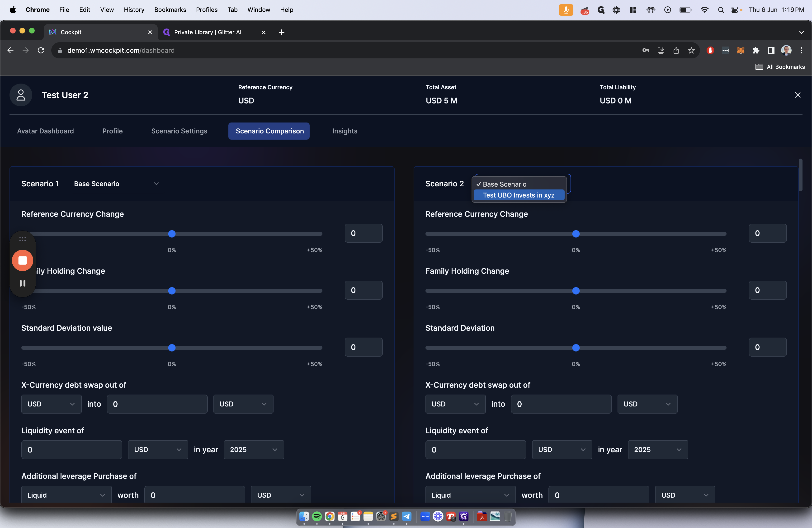Click the Test User 2 avatar icon
This screenshot has height=528, width=812.
pos(21,95)
